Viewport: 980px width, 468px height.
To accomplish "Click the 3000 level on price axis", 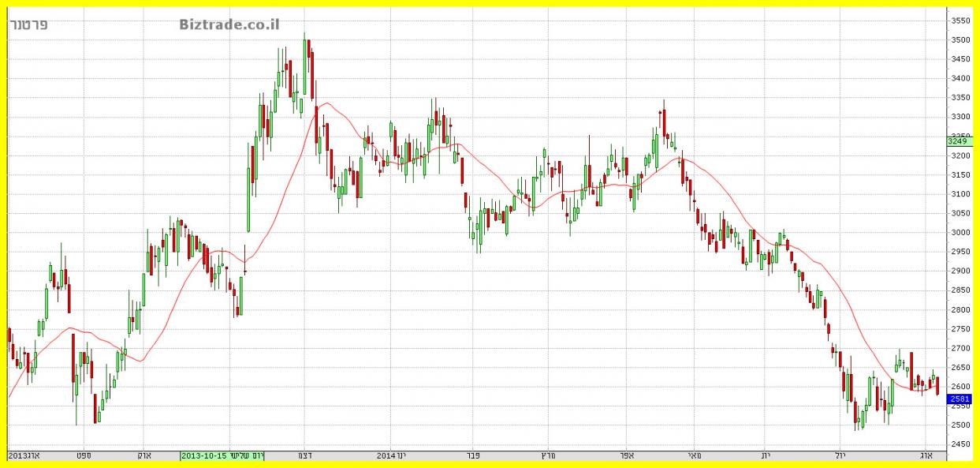I will [960, 233].
